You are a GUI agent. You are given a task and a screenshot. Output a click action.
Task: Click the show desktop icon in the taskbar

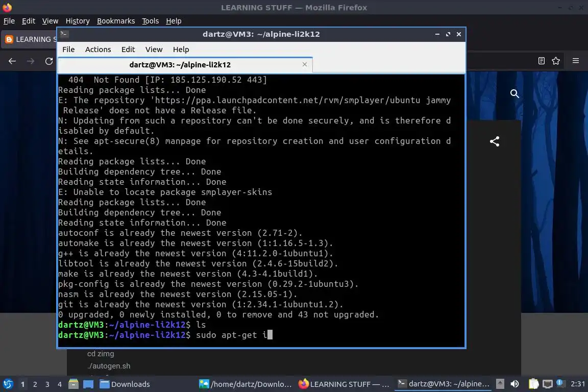click(88, 384)
